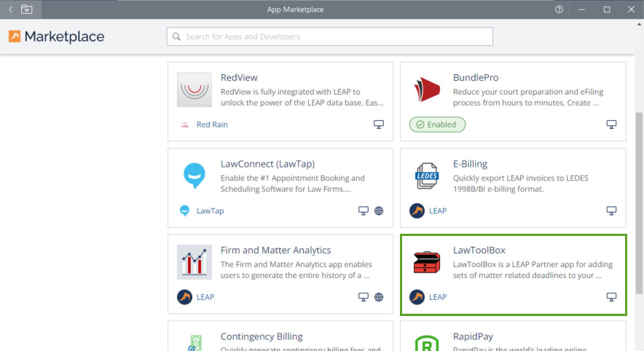The height and width of the screenshot is (351, 644).
Task: Open the LawTap developer link
Action: pyautogui.click(x=210, y=211)
